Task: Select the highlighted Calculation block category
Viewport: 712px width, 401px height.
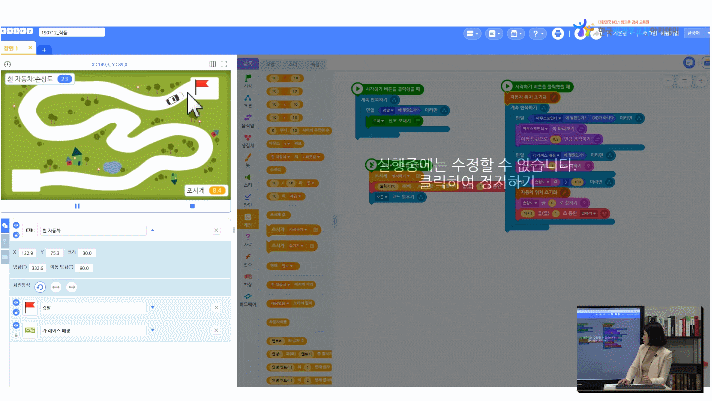Action: tap(248, 220)
